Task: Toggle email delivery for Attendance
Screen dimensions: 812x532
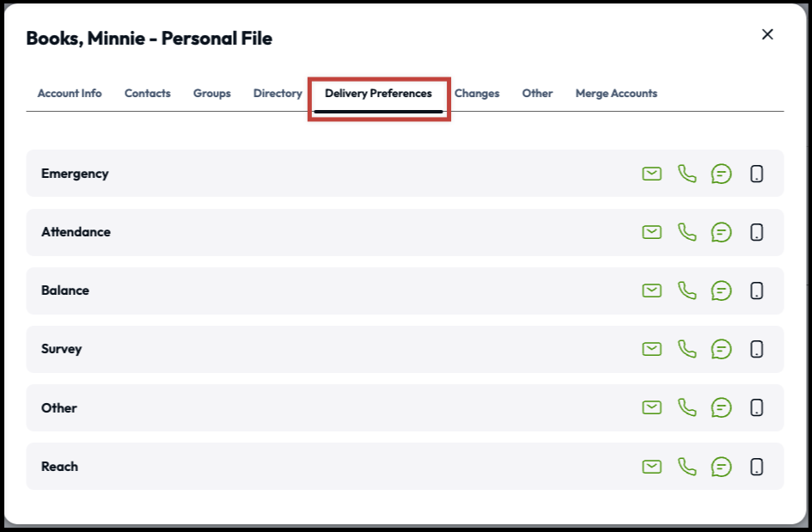Action: (652, 231)
